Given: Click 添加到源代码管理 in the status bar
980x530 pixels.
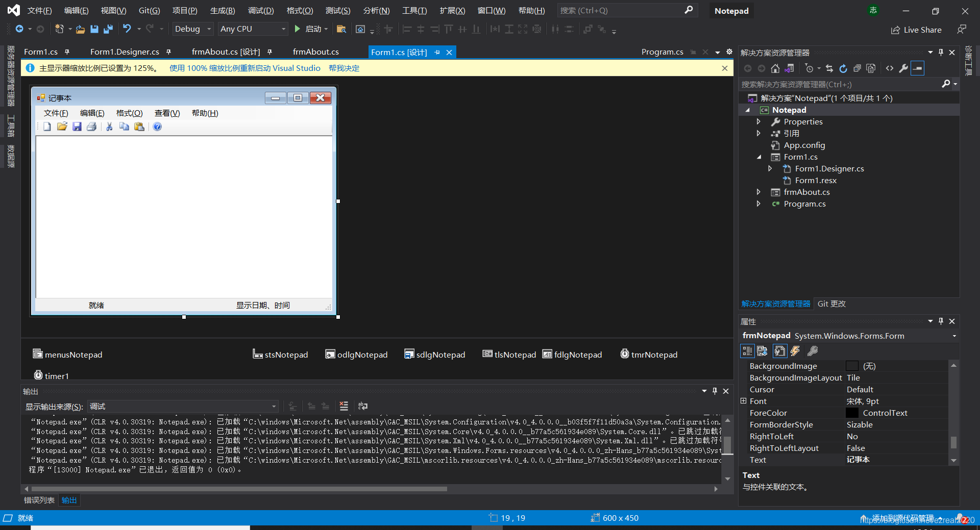Looking at the screenshot, I should [x=902, y=518].
